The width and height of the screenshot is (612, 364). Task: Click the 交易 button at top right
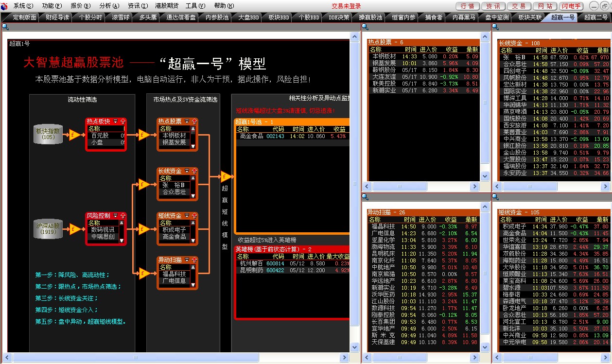(x=519, y=6)
